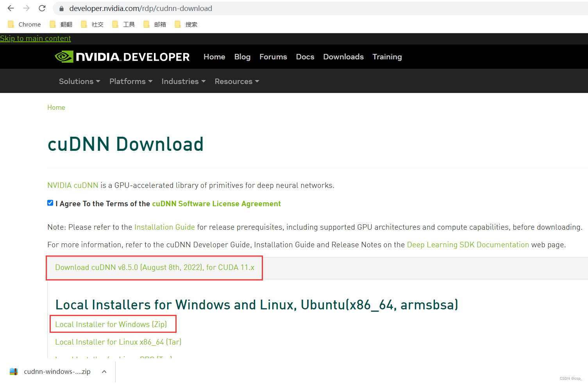The width and height of the screenshot is (588, 384).
Task: Open the NVIDIA cuDNN link
Action: (73, 185)
